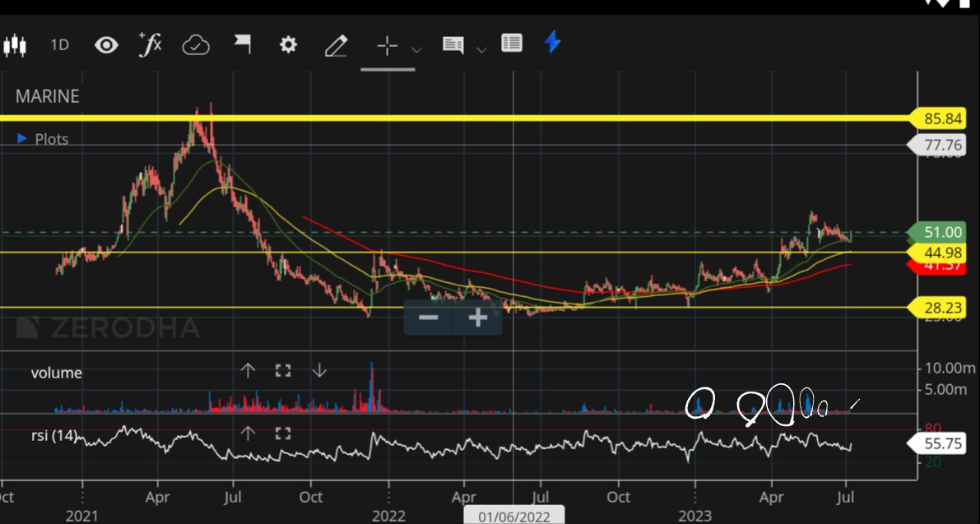Toggle drawings visibility with eye icon
Screen dimensions: 980x524
[x=105, y=45]
